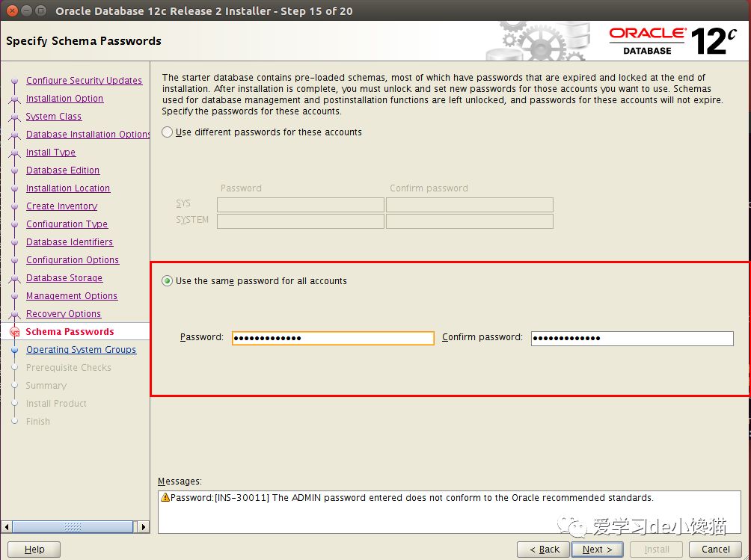
Task: Maximize the installer window
Action: (x=41, y=10)
